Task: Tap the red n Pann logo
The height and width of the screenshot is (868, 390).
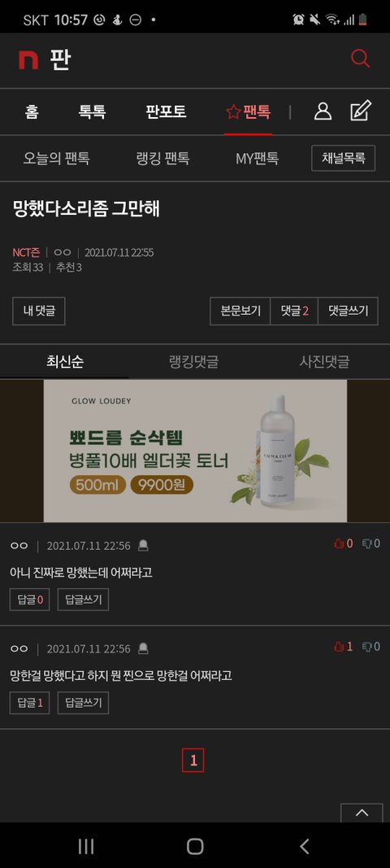Action: click(28, 59)
